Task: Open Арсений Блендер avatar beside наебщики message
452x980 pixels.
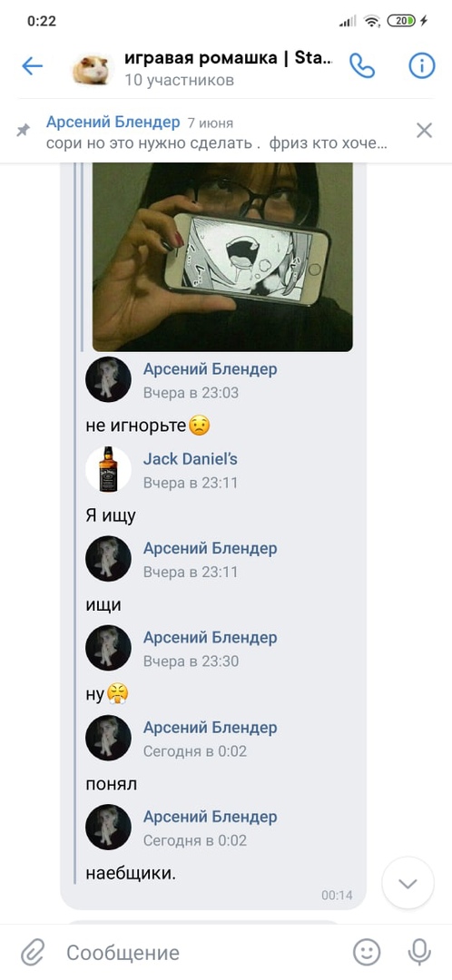Action: (109, 827)
